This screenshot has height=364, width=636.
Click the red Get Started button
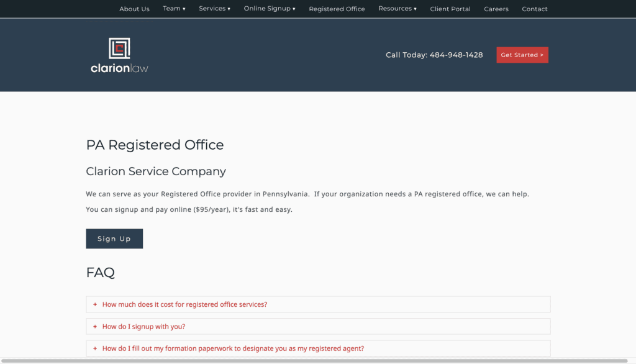(x=522, y=55)
